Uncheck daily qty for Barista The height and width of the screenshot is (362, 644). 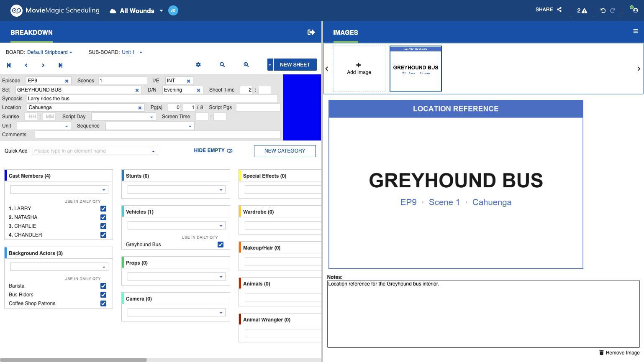click(x=103, y=286)
